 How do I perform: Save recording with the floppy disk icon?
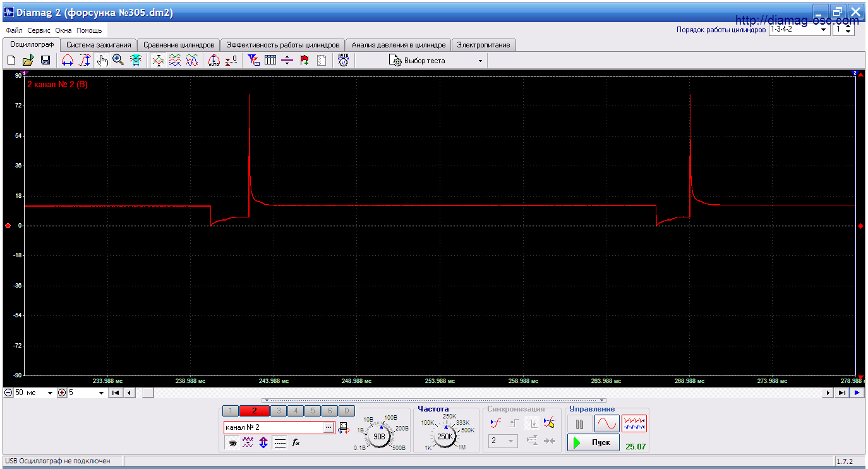pos(45,60)
